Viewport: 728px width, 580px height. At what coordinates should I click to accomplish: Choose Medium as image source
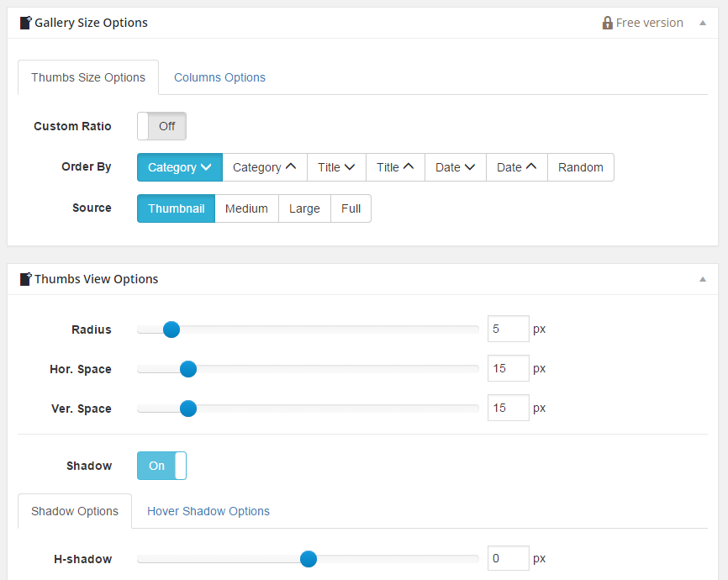click(246, 208)
